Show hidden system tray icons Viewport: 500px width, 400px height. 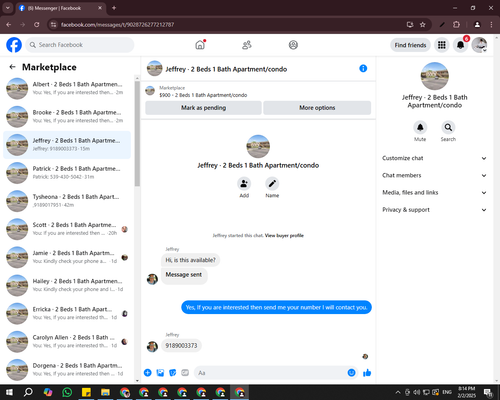click(398, 392)
